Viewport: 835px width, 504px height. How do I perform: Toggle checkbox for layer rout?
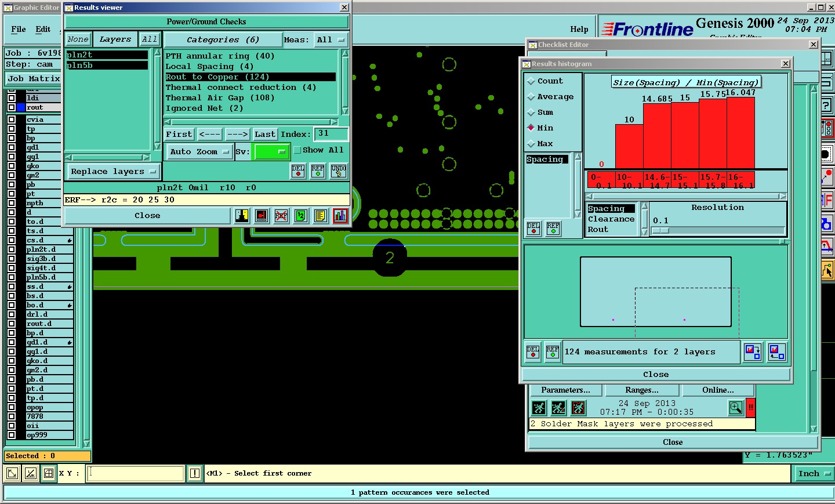click(12, 107)
